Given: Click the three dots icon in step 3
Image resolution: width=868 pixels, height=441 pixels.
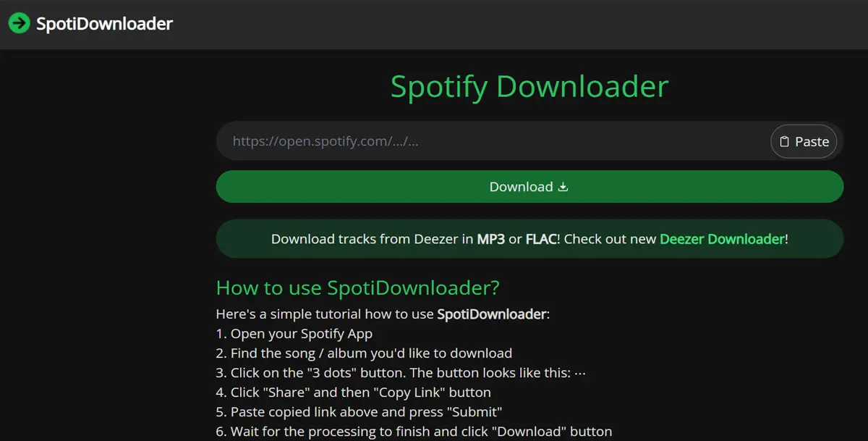Looking at the screenshot, I should 579,373.
